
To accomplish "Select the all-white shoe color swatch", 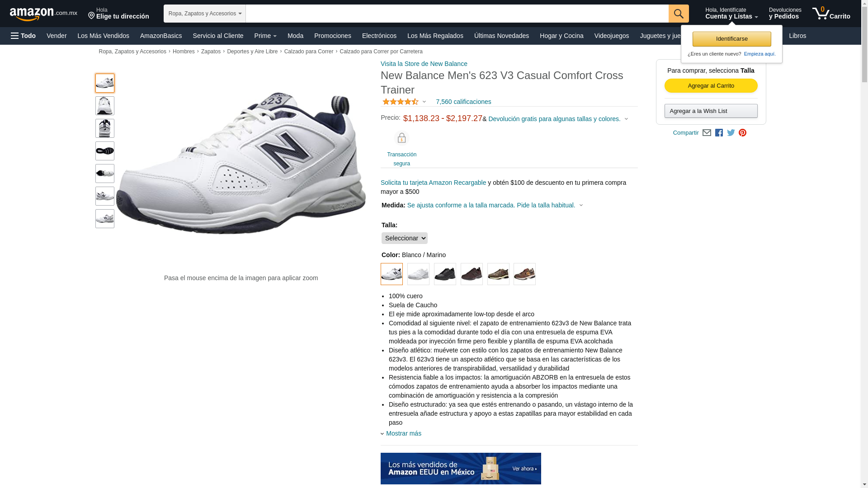I will click(x=418, y=274).
